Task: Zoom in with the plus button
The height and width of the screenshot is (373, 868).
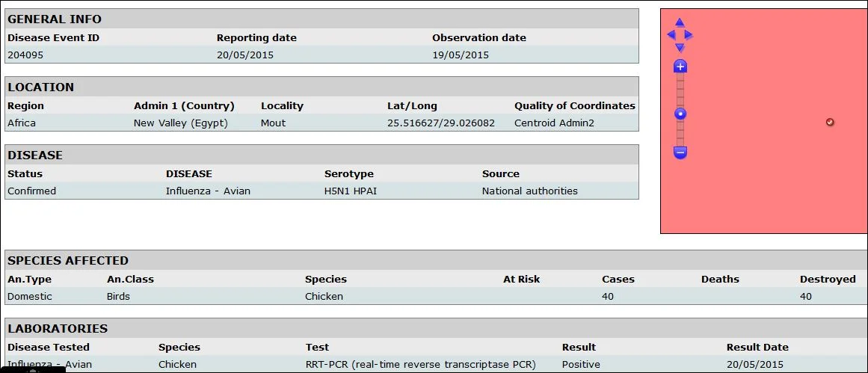Action: (x=680, y=67)
